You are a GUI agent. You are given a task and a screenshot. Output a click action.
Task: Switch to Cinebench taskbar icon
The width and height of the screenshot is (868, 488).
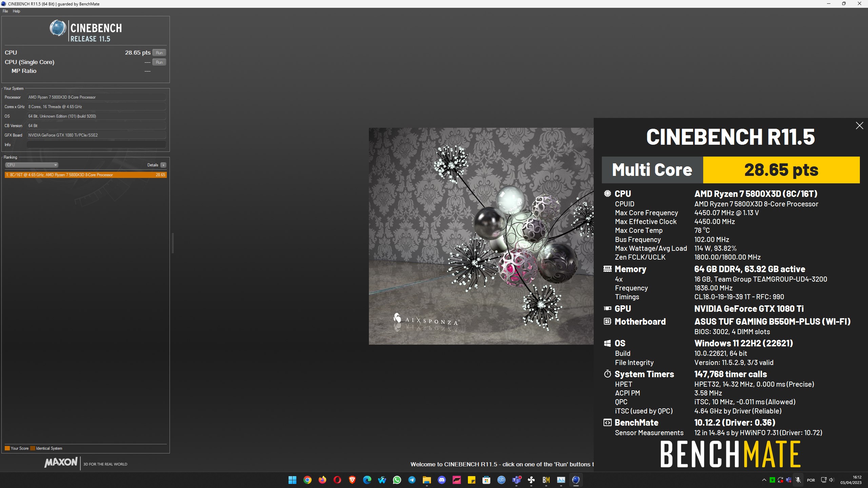(x=576, y=480)
